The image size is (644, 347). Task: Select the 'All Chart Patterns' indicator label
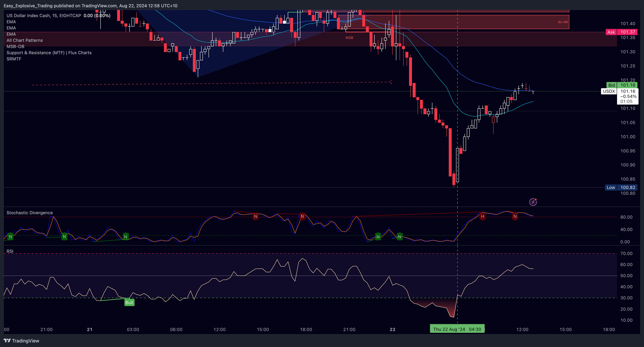click(25, 40)
